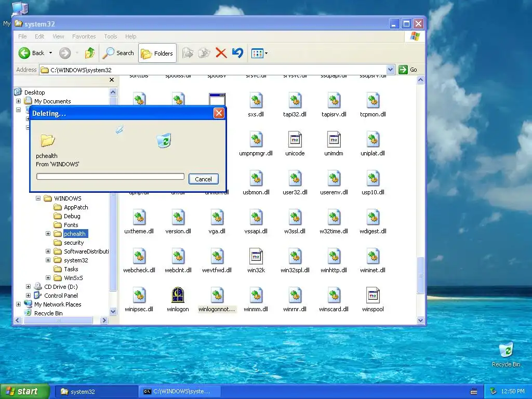This screenshot has height=399, width=532.
Task: Open the Views dropdown in toolbar
Action: pos(259,54)
